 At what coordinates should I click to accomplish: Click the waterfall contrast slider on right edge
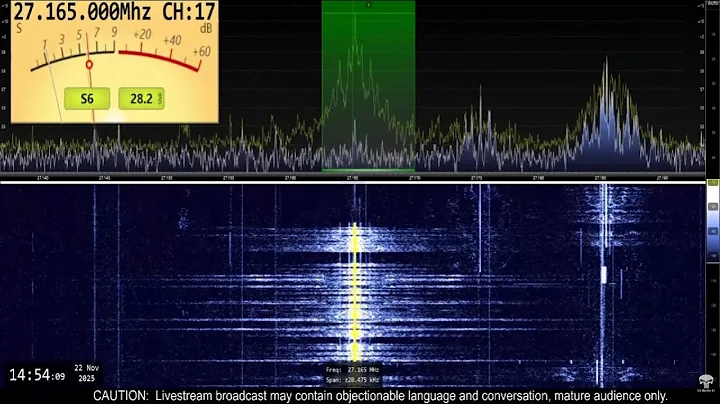[713, 221]
